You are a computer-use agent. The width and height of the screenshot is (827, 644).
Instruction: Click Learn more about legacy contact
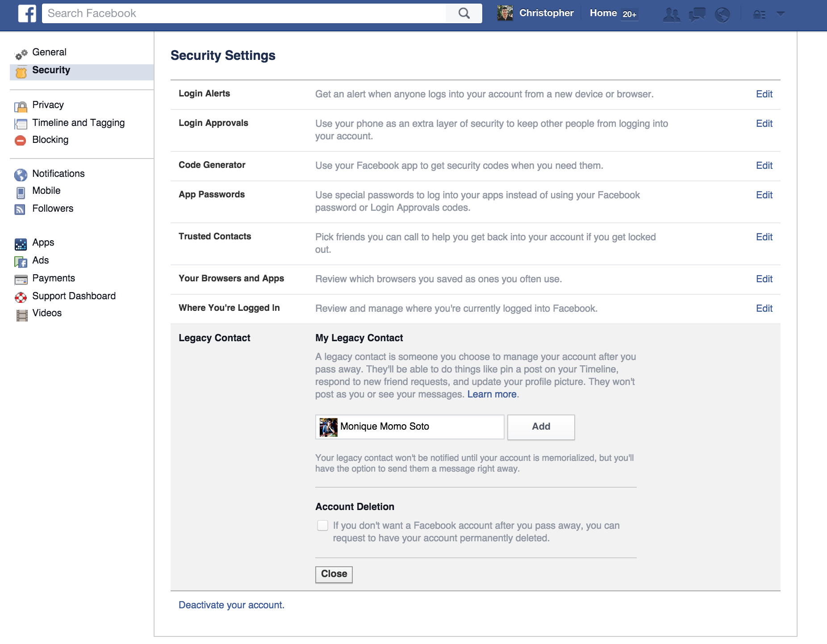(x=492, y=394)
